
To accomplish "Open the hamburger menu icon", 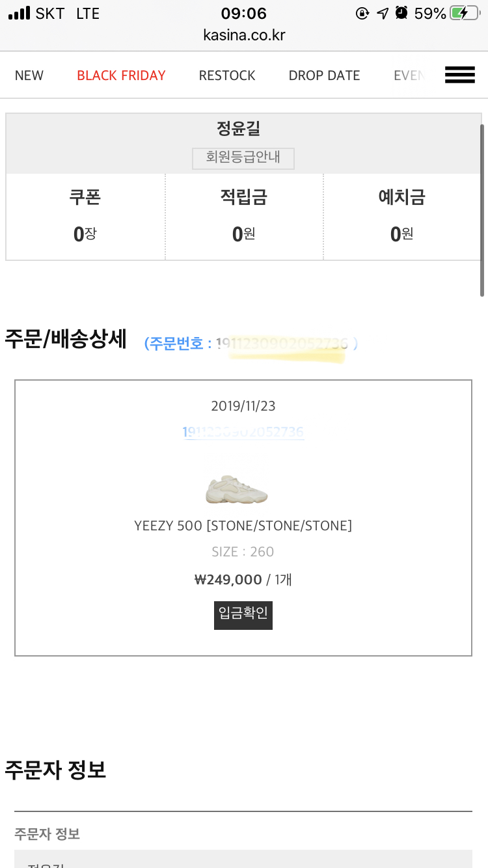I will pyautogui.click(x=459, y=75).
